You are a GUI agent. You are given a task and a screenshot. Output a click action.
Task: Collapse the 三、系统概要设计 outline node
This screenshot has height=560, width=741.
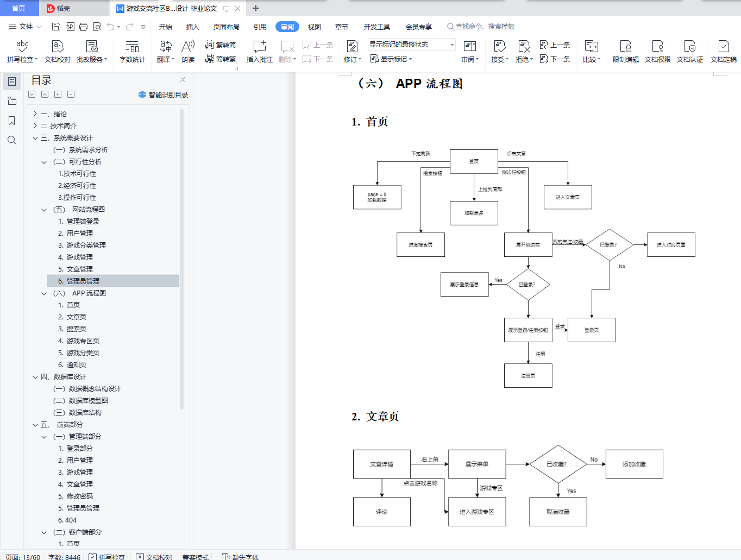pos(35,138)
